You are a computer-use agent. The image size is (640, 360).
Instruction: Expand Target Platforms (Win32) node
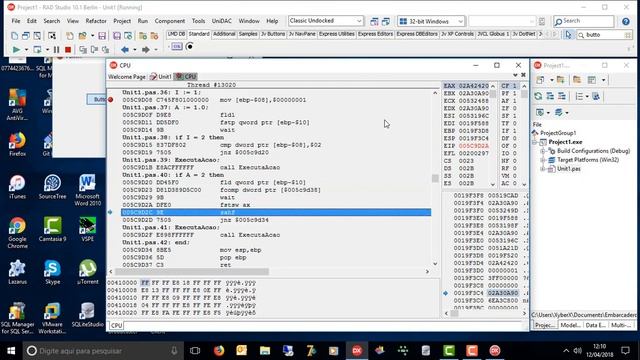[x=543, y=160]
